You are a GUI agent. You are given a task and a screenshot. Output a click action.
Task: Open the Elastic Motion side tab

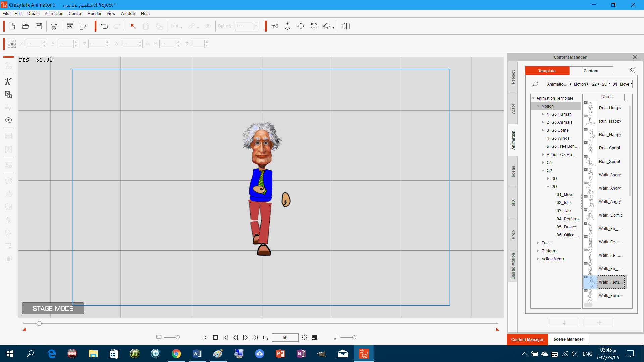point(513,266)
